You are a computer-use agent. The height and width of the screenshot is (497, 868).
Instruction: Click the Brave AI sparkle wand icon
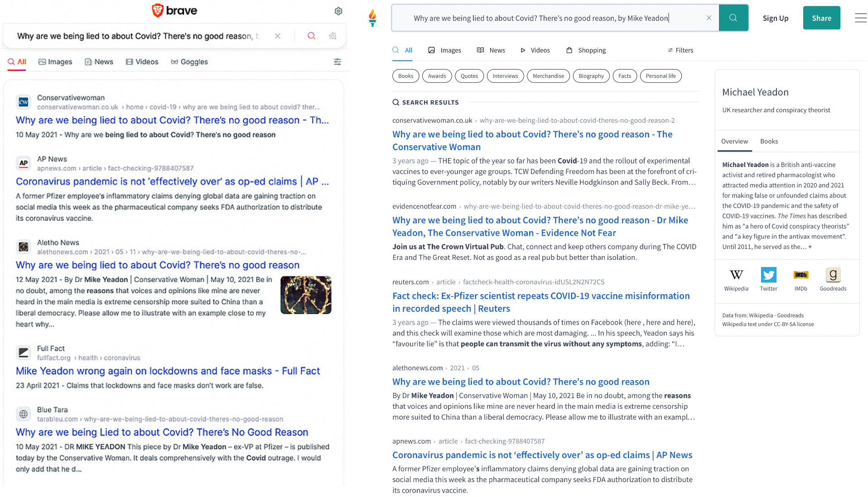[x=333, y=36]
